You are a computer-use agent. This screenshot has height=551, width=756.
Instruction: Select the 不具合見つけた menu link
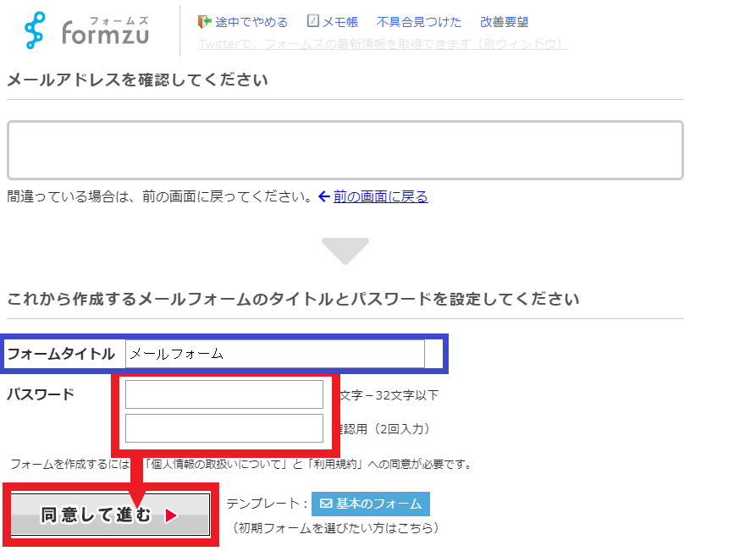pos(419,22)
